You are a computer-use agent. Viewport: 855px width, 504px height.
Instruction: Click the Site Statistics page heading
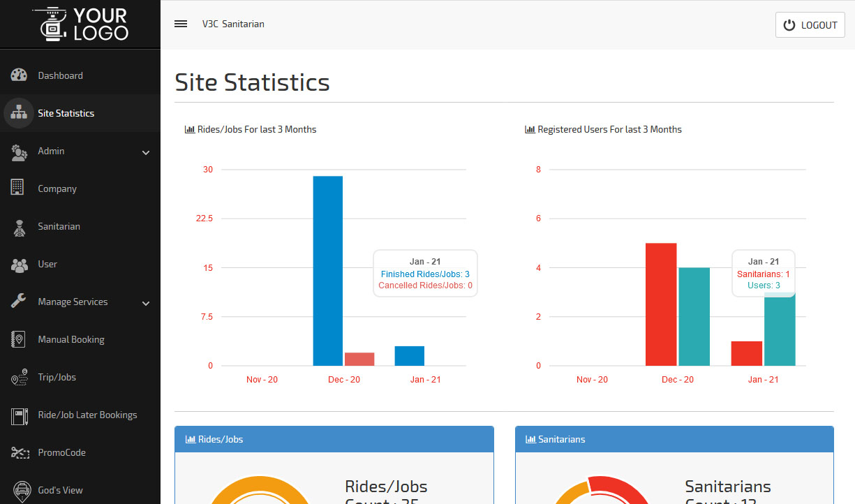(x=252, y=82)
